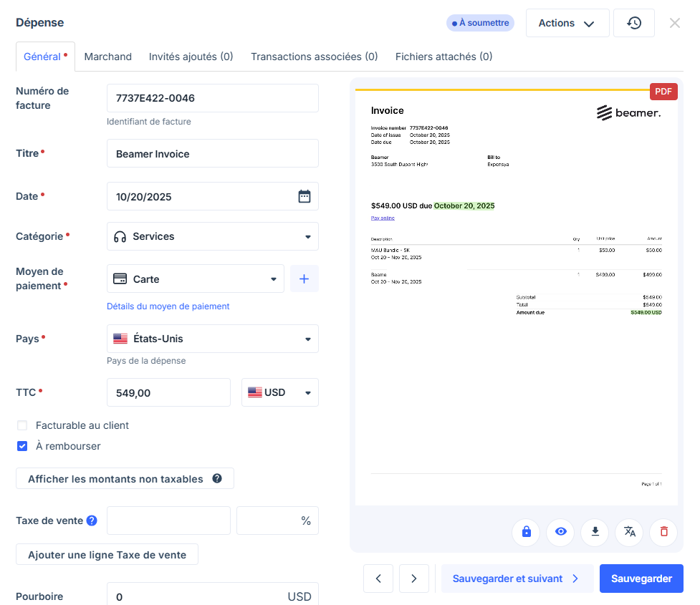Screen dimensions: 700x605
Task: Delete the attached receipt with trash icon
Action: [x=663, y=532]
